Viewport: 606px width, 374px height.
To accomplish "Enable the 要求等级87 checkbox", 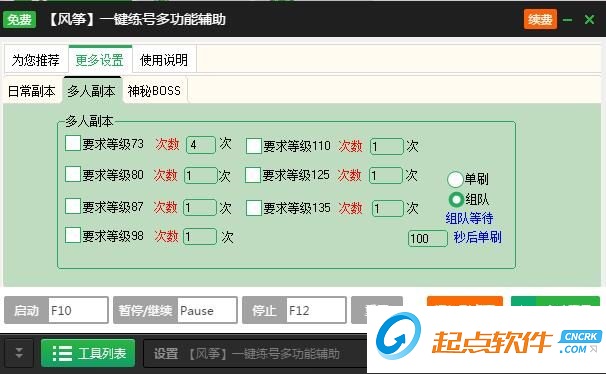I will click(x=73, y=206).
